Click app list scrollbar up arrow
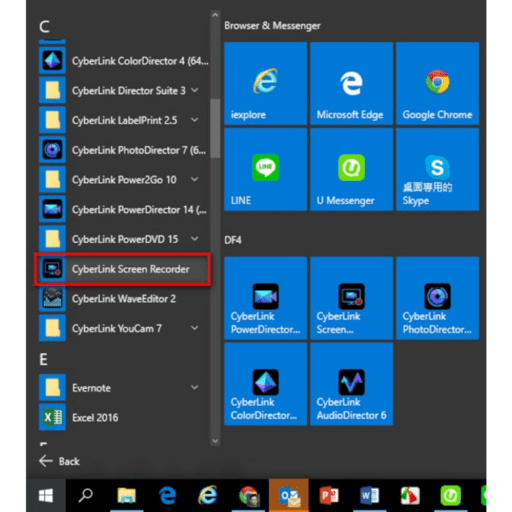The height and width of the screenshot is (512, 512). coord(215,15)
